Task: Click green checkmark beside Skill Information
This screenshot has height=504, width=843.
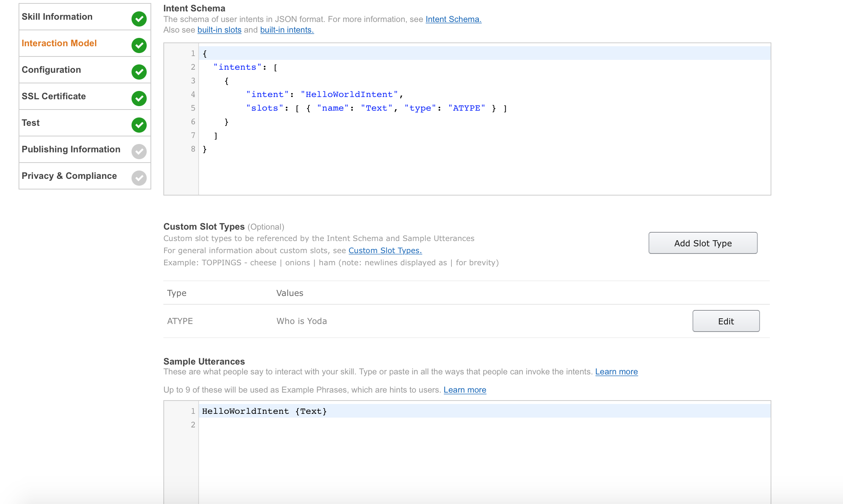Action: 139,19
